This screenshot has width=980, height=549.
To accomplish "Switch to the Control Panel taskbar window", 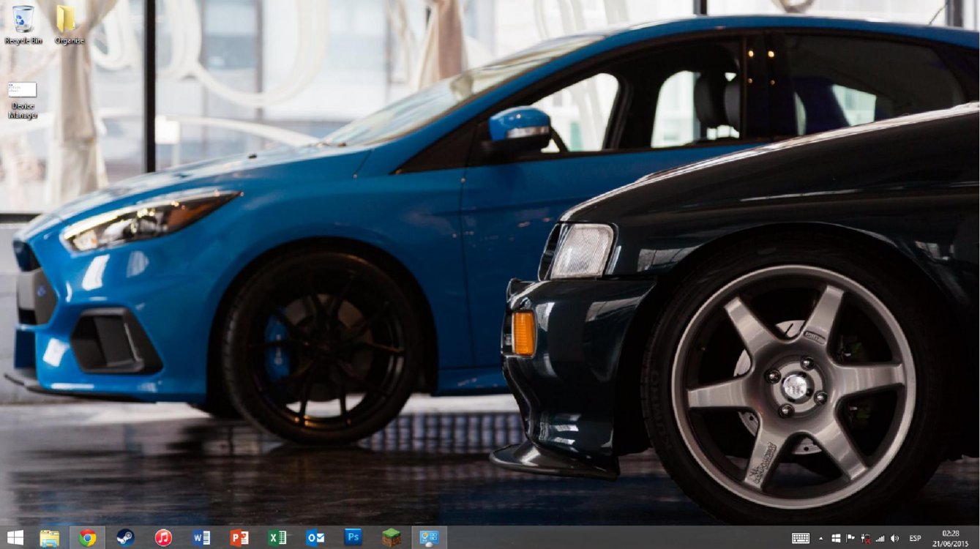I will [x=430, y=538].
